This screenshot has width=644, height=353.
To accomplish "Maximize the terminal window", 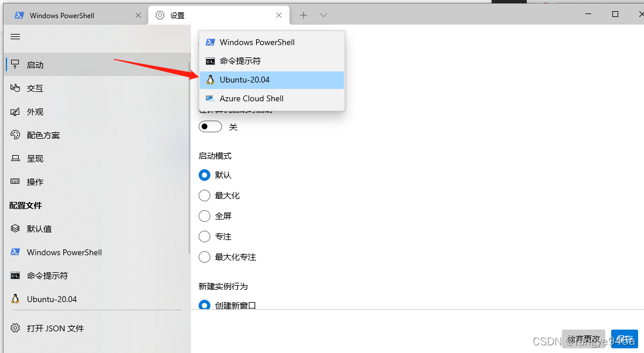I will coord(615,14).
